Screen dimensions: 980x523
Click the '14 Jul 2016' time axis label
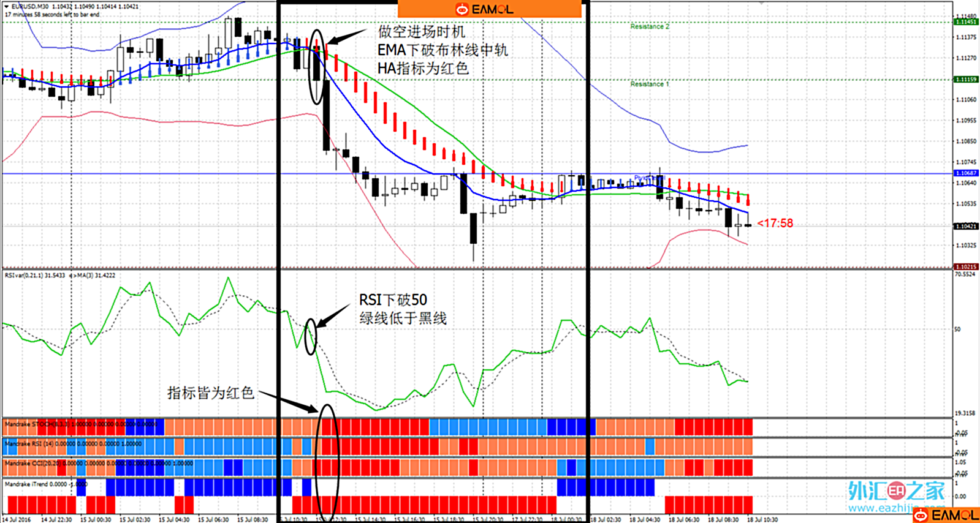tap(17, 519)
